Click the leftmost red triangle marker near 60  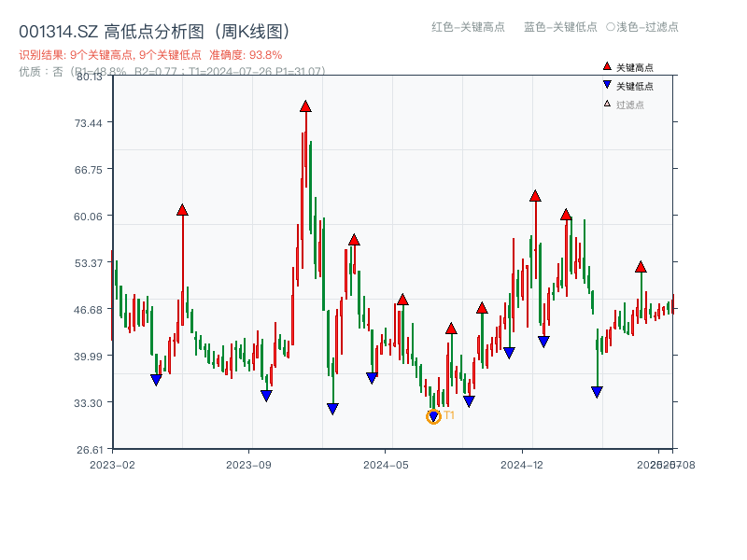point(181,211)
